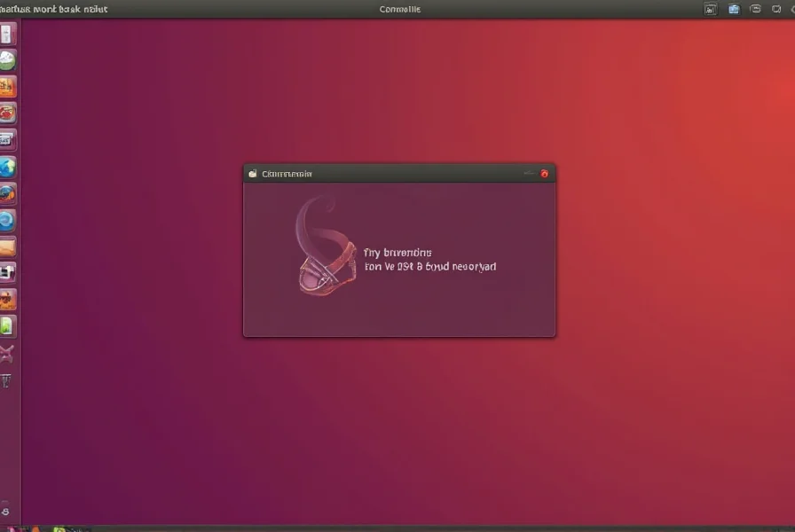
Task: Open the green globe app in the dock
Action: (x=7, y=60)
